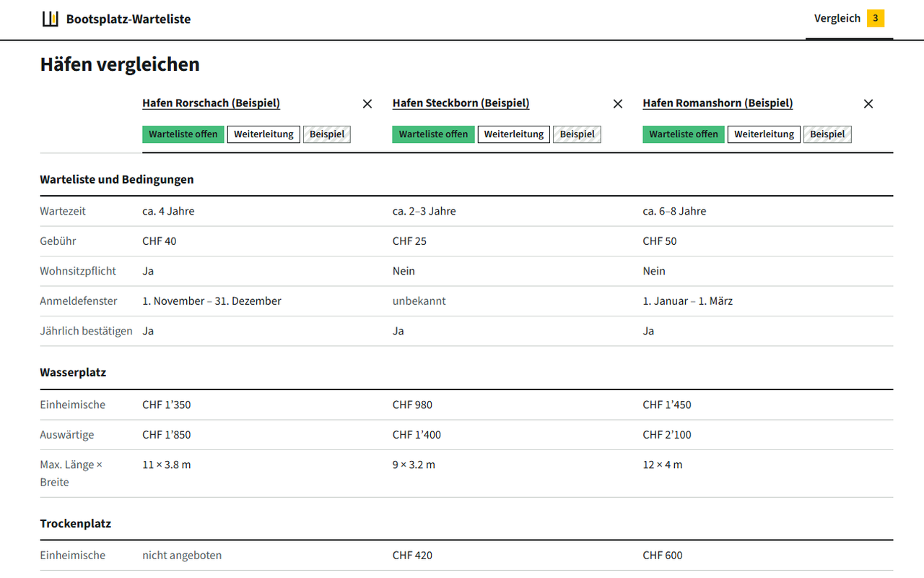Viewport: 924px width, 578px height.
Task: Click the 'CHF 420' Trockenplatz value
Action: pyautogui.click(x=413, y=556)
